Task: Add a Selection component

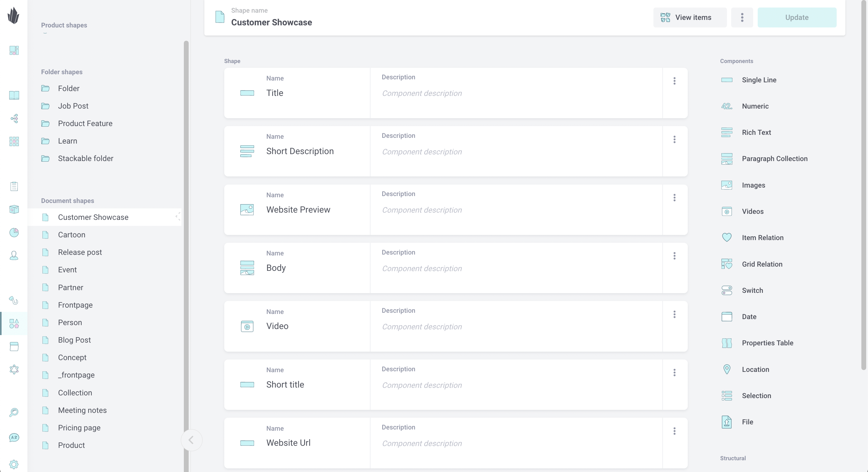Action: click(x=746, y=395)
